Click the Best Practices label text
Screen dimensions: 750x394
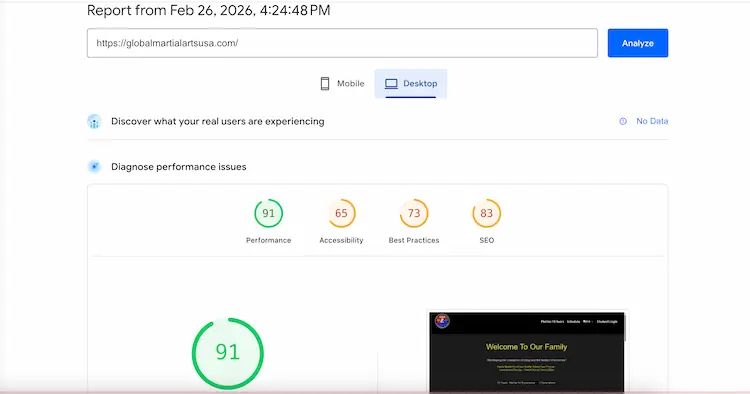[x=414, y=240]
